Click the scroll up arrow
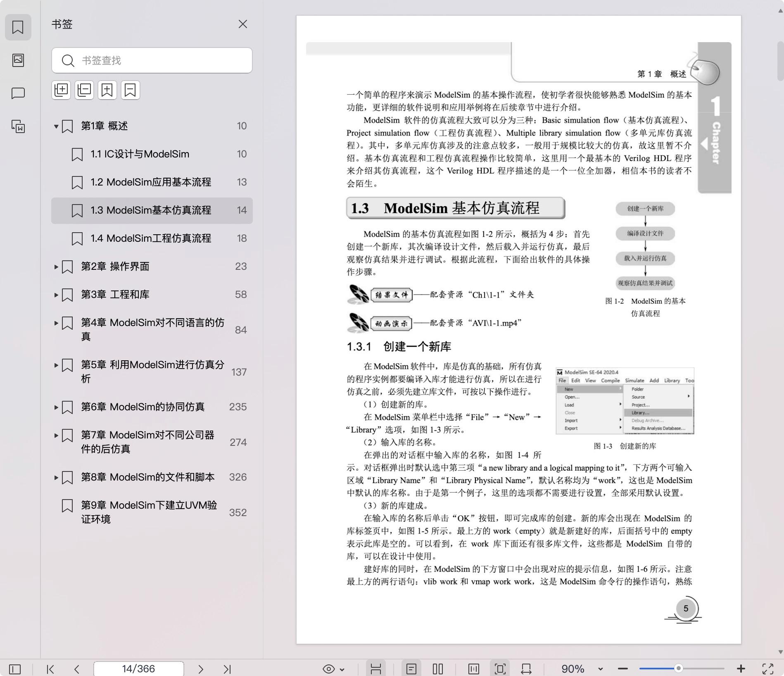Image resolution: width=784 pixels, height=676 pixels. pyautogui.click(x=780, y=11)
